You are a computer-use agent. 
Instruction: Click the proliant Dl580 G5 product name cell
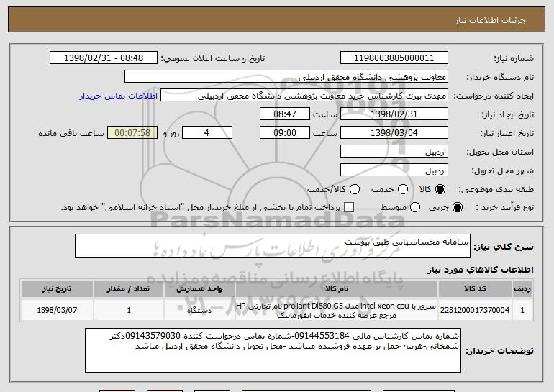click(337, 310)
